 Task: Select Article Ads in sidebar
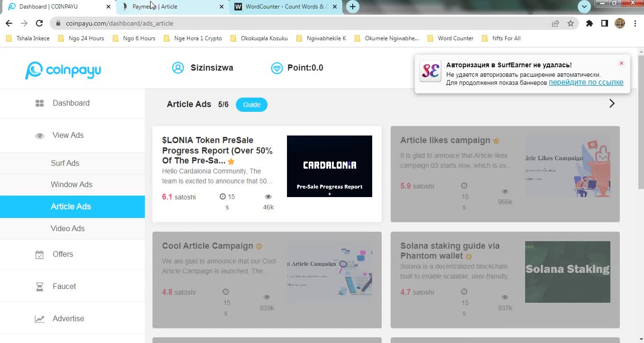click(x=72, y=207)
